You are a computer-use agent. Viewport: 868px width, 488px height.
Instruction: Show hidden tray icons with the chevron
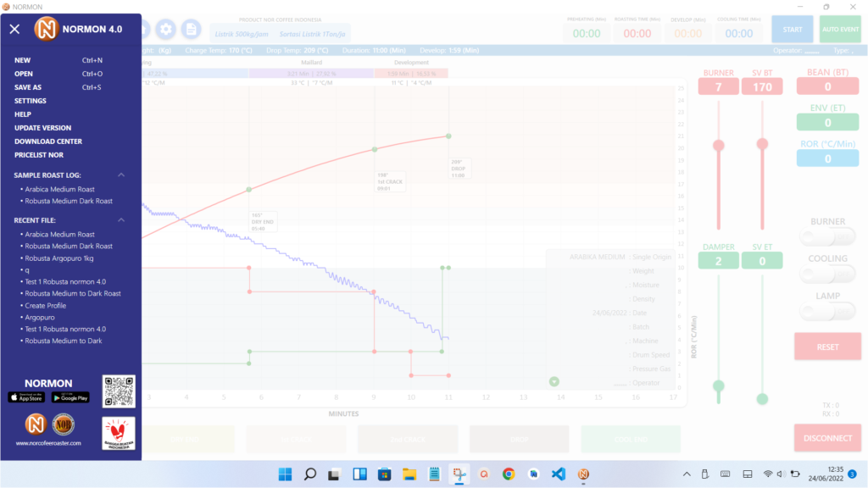[687, 474]
